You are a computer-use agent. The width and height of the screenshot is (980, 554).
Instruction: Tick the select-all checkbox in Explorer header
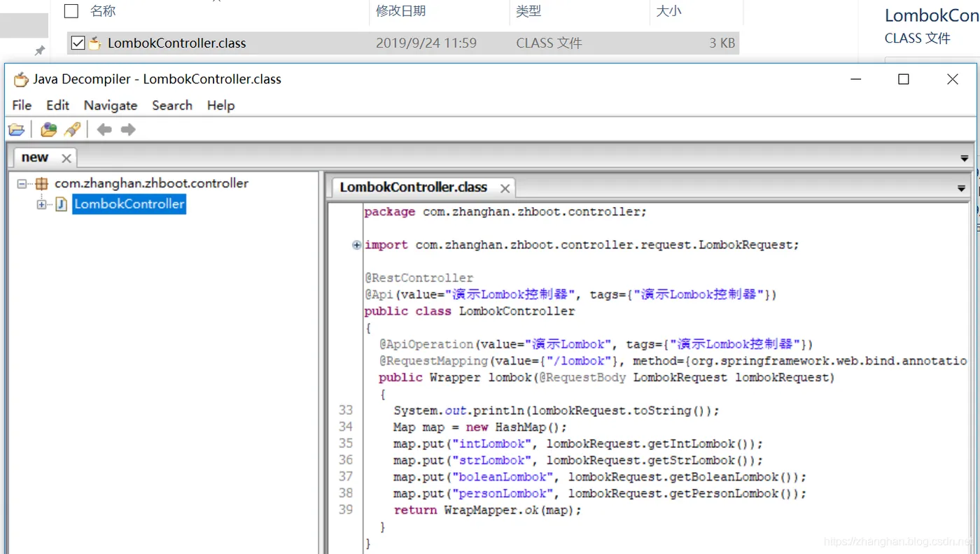click(71, 10)
